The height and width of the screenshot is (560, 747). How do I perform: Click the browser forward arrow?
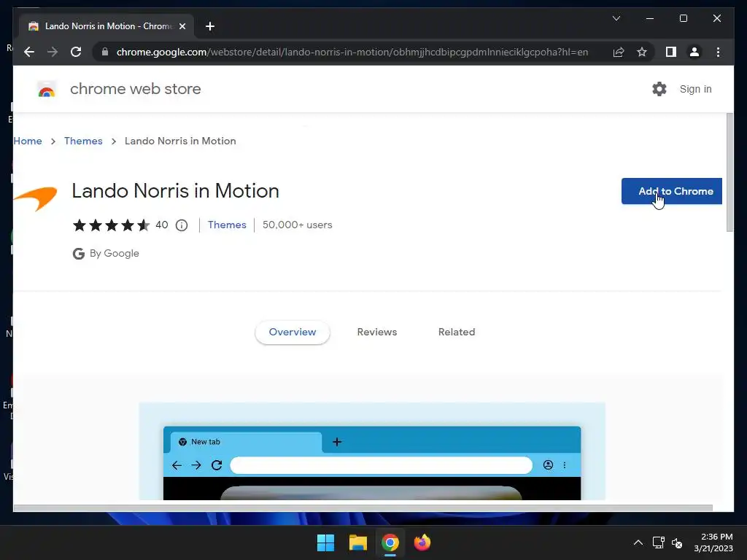(53, 52)
